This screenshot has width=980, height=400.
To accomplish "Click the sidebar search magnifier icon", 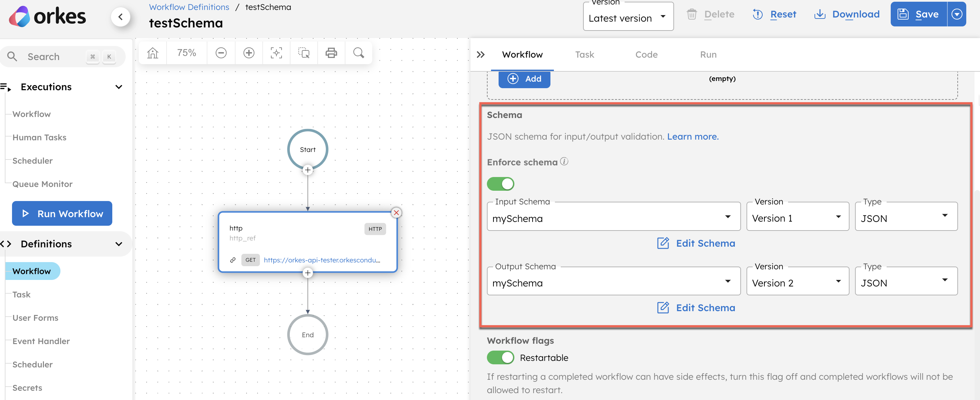I will (12, 57).
